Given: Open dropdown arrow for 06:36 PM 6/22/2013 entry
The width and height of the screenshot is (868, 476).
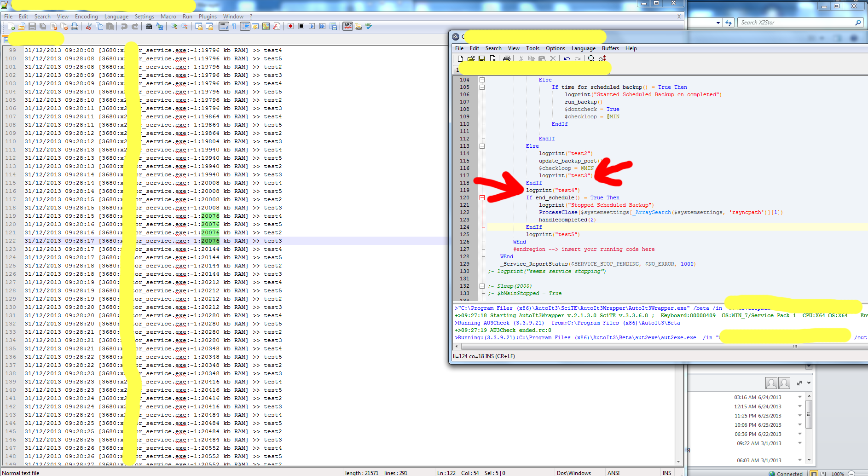Looking at the screenshot, I should point(800,434).
